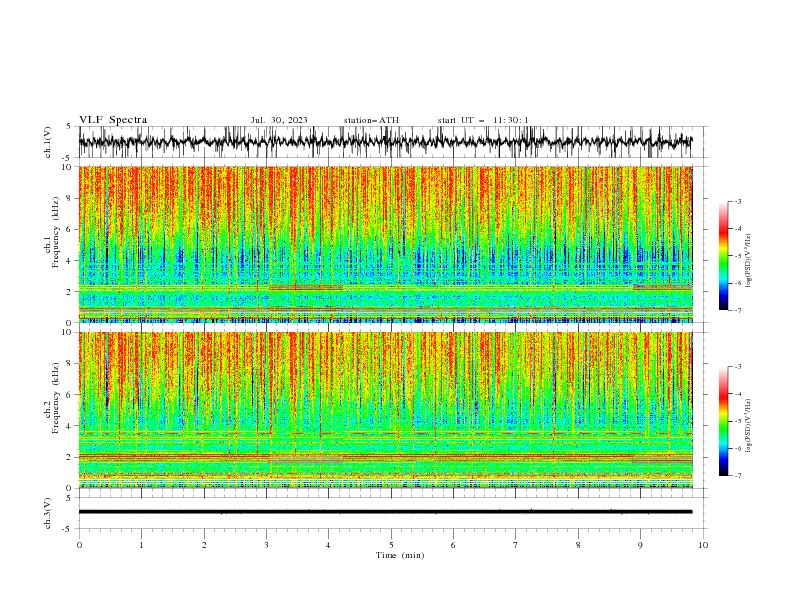The image size is (792, 612).
Task: Click the "-7" value on ch.2 colorbar
Action: click(x=737, y=476)
